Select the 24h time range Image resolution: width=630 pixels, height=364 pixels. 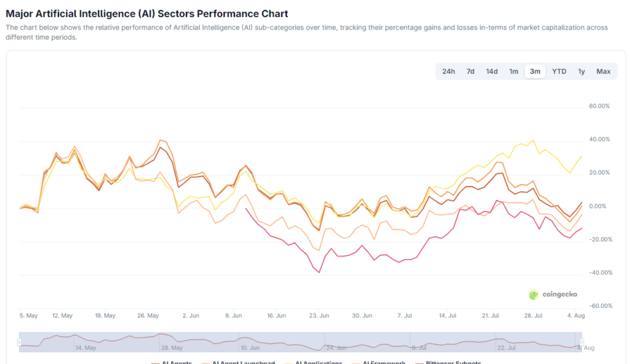[449, 71]
